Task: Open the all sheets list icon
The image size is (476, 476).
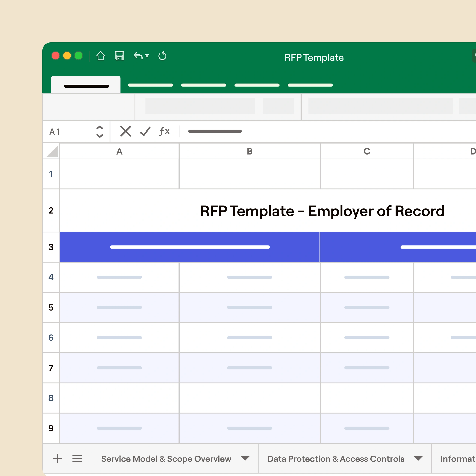Action: 77,458
